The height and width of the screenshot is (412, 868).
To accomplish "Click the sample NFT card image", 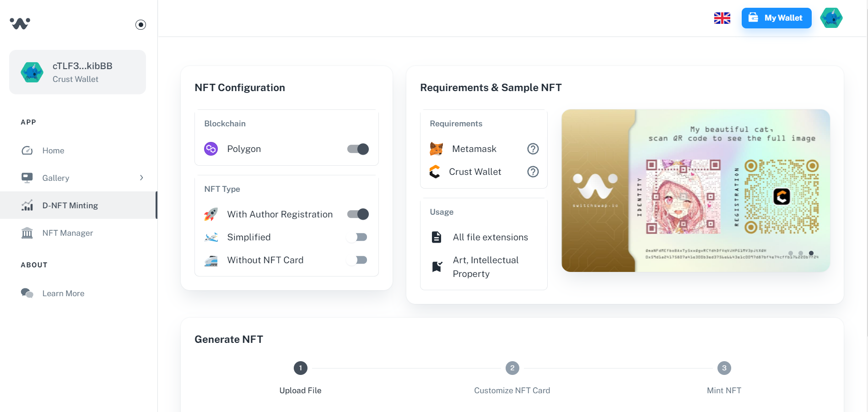I will 695,190.
